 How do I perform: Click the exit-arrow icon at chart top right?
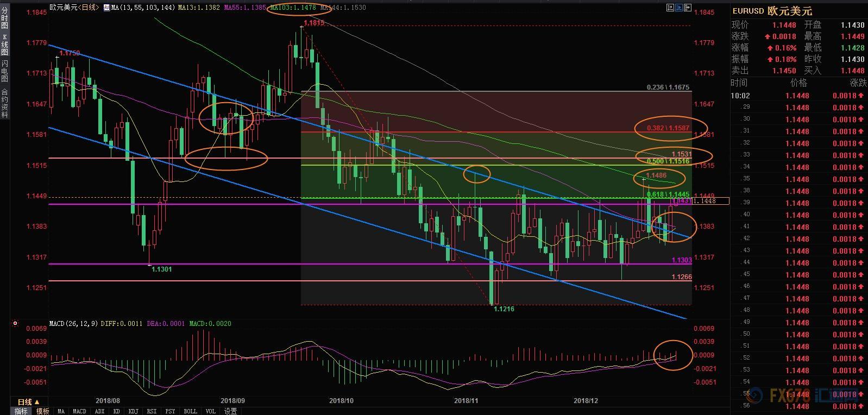[x=688, y=8]
